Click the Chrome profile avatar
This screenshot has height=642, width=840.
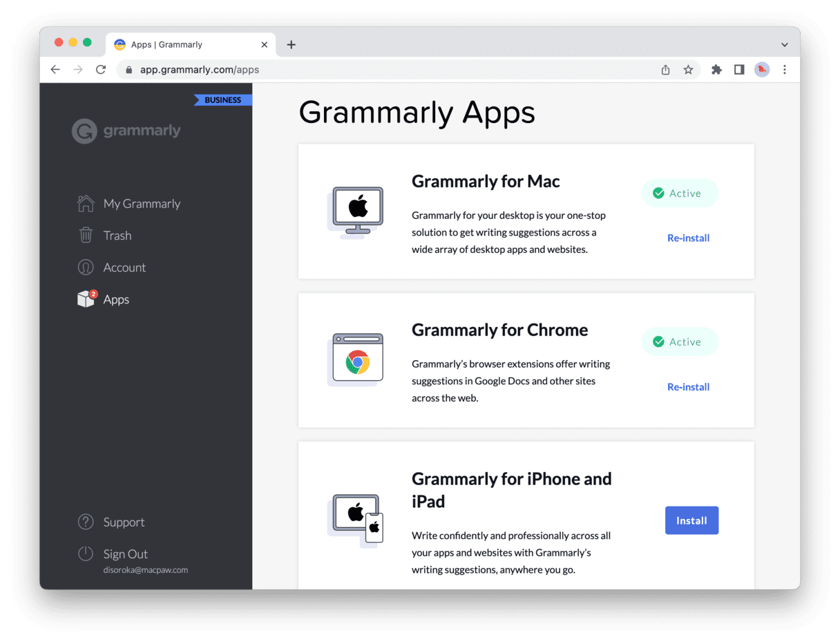point(762,70)
